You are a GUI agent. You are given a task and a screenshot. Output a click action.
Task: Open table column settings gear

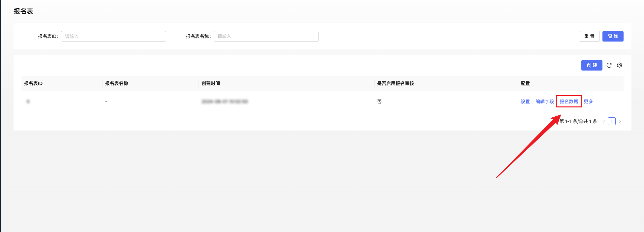[x=620, y=65]
